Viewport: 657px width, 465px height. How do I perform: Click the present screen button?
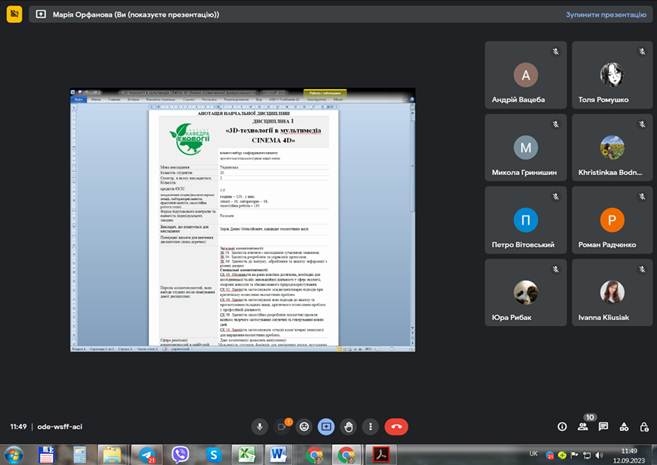click(326, 426)
